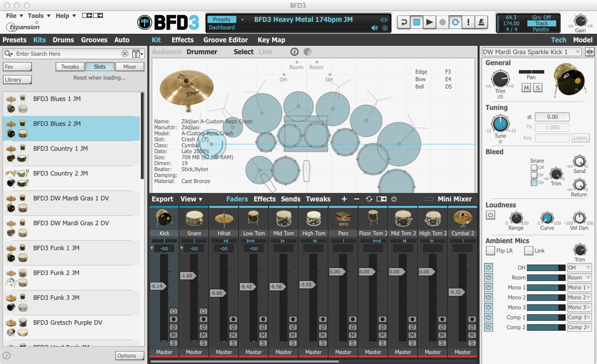
Task: Select the Cymbal 2 channel image
Action: 463,218
